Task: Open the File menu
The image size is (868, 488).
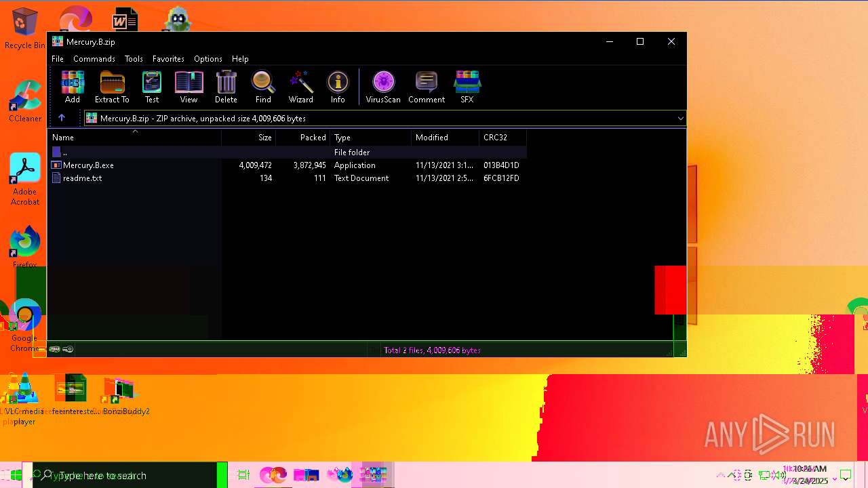Action: pyautogui.click(x=58, y=59)
